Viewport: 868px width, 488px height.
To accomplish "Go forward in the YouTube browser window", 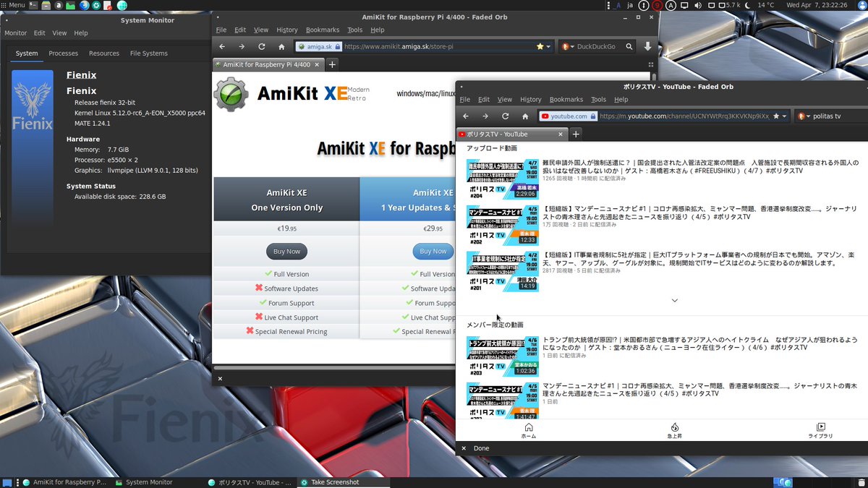I will [485, 116].
